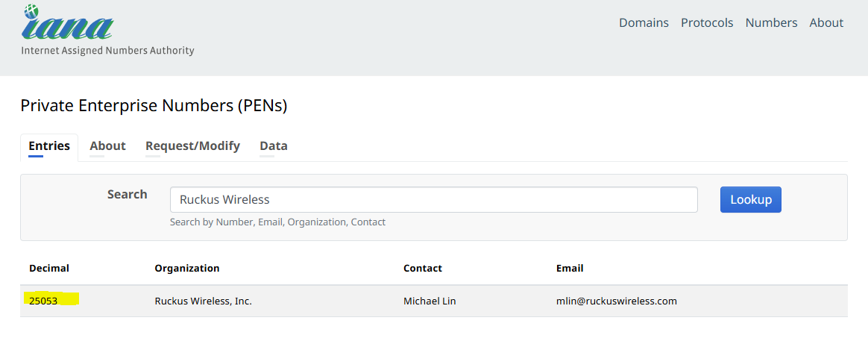Click About in the top navigation bar

tap(826, 23)
